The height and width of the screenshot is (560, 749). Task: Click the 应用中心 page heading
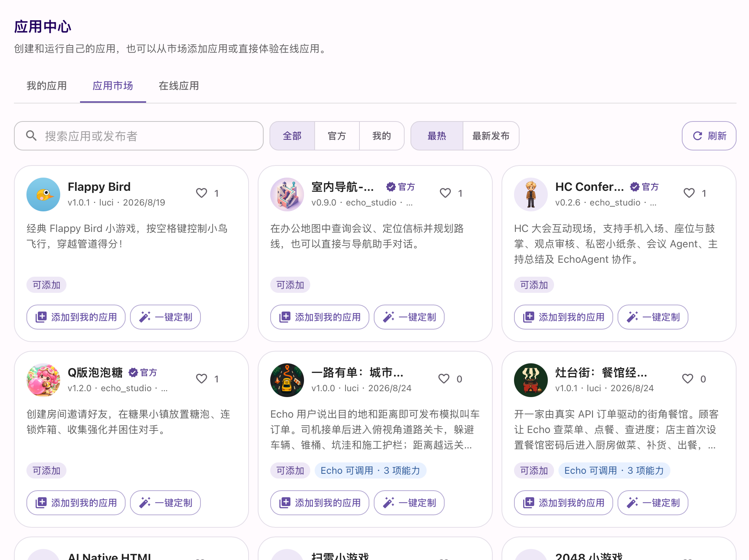tap(43, 27)
